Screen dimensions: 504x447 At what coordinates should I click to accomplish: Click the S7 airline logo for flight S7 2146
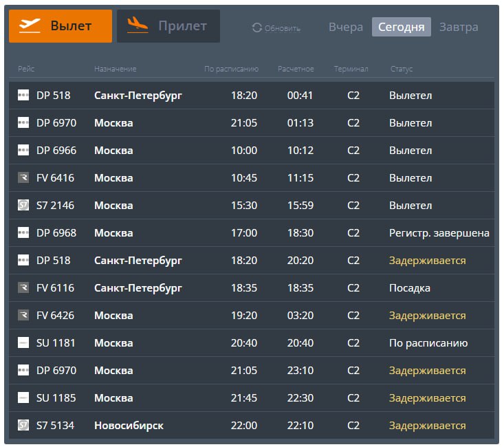pos(23,206)
